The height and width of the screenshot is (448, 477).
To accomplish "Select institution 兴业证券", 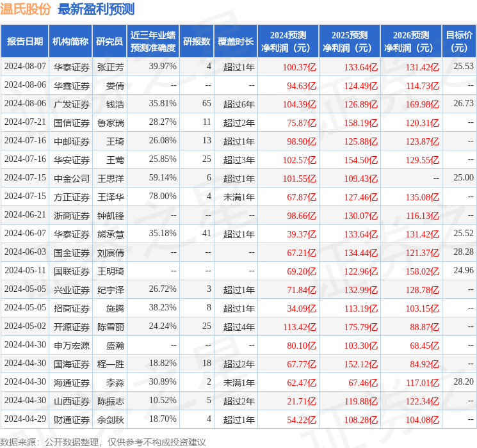I will (72, 290).
